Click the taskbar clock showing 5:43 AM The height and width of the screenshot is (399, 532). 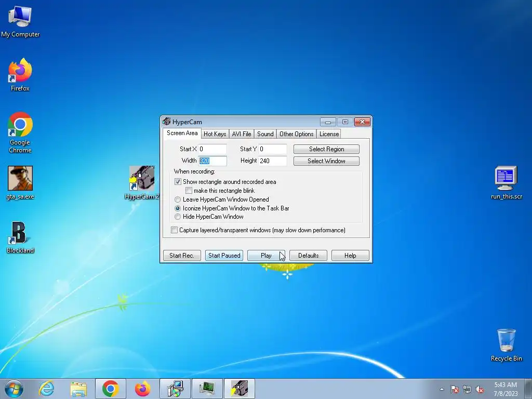(506, 389)
